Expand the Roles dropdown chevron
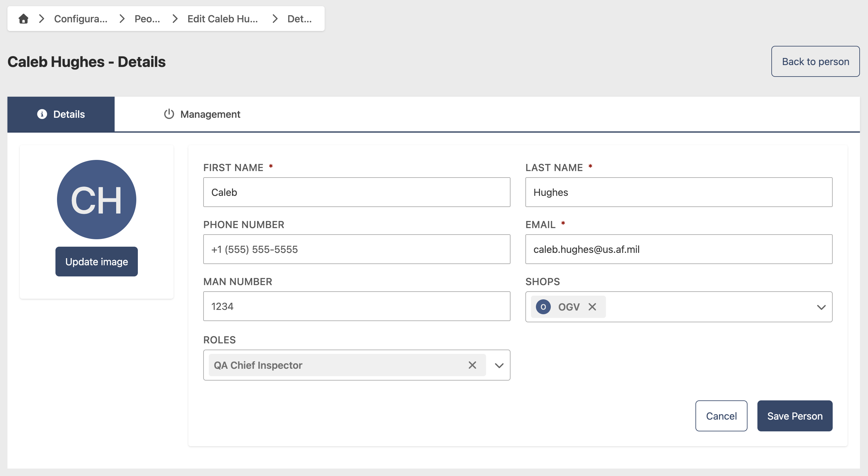Viewport: 868px width, 476px height. [499, 365]
